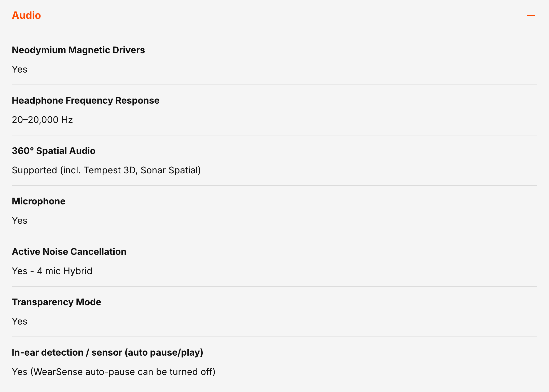Screen dimensions: 549x392
Task: Select the 360° Spatial Audio heading
Action: click(54, 151)
